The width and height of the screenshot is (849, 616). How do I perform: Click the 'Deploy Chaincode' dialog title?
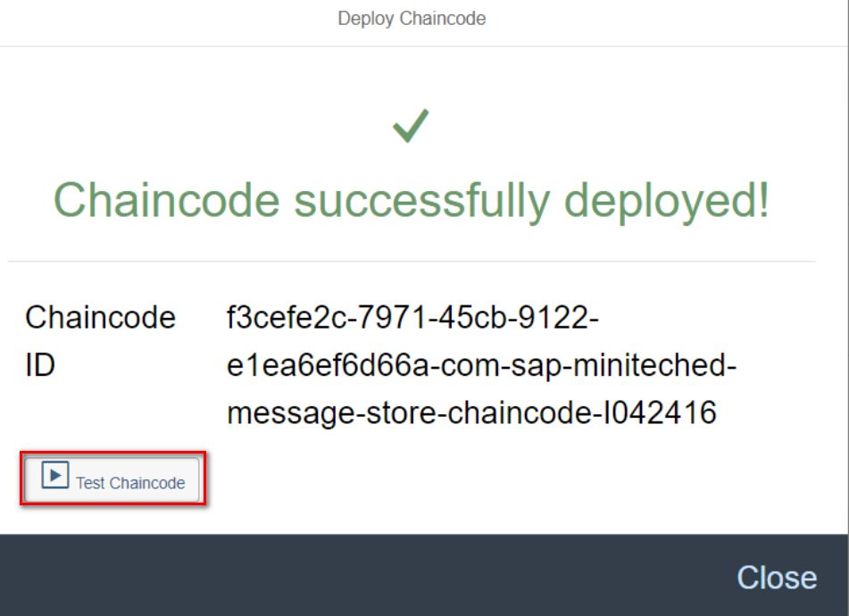click(412, 19)
